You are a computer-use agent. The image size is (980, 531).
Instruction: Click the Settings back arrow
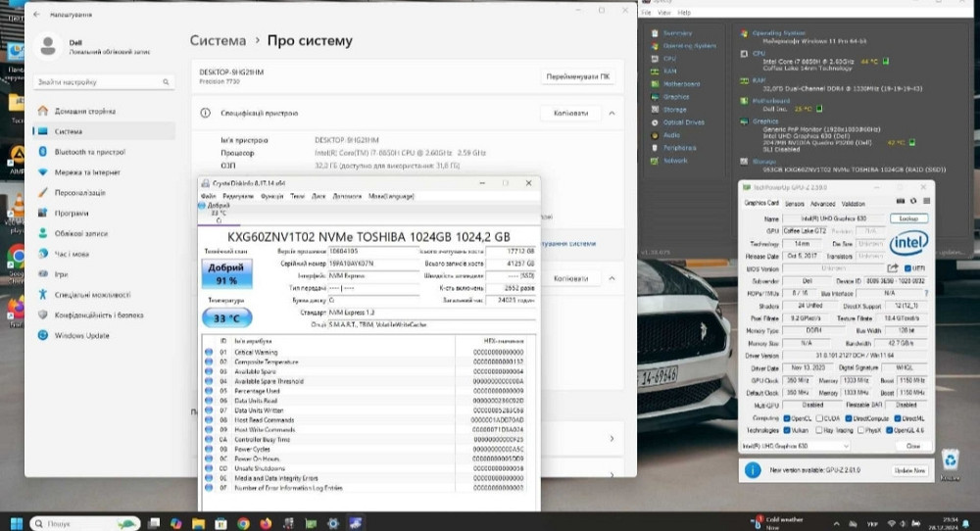click(x=37, y=15)
